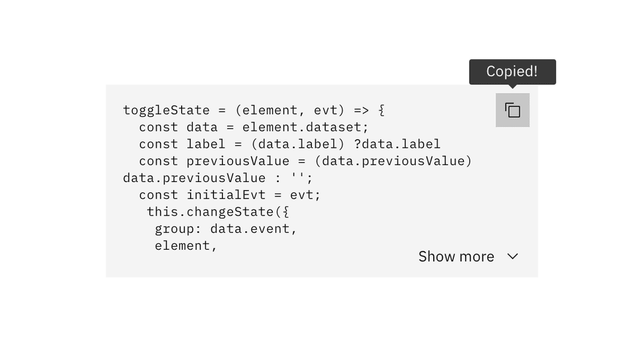Click "previousValue" after the const keyword
Image resolution: width=644 pixels, height=362 pixels.
(x=238, y=161)
